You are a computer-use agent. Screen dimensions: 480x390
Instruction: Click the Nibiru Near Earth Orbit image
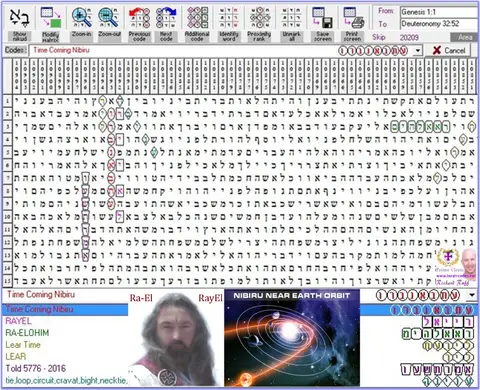click(292, 338)
